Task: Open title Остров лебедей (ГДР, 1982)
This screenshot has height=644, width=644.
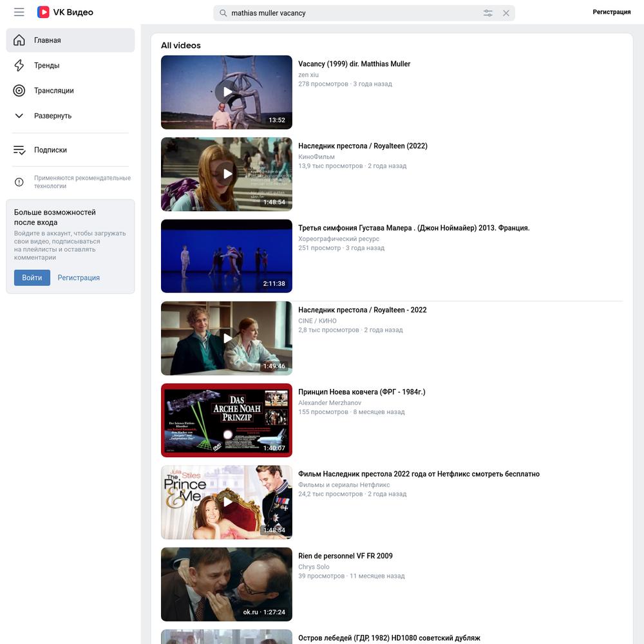Action: point(389,638)
